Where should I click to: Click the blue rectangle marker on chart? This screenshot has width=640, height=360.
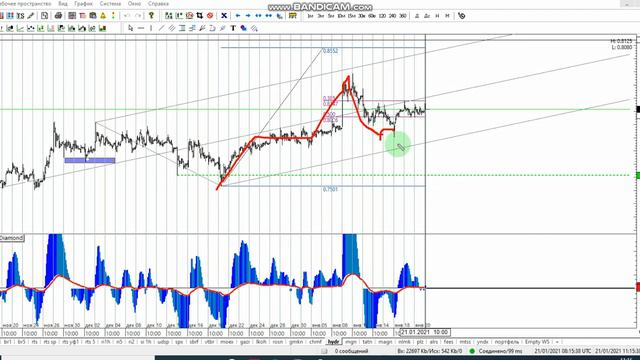pyautogui.click(x=90, y=160)
